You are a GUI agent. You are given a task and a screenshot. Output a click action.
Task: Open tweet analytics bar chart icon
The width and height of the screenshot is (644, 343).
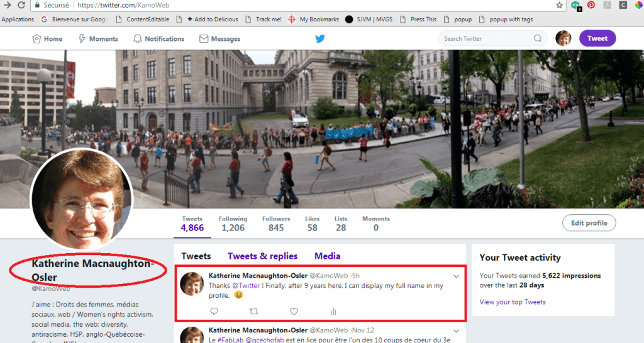pos(333,311)
